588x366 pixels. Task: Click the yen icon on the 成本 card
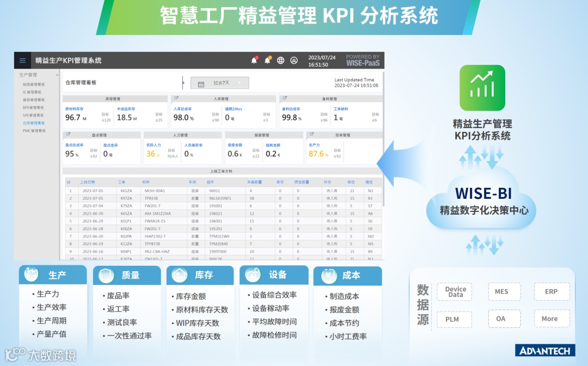[329, 276]
